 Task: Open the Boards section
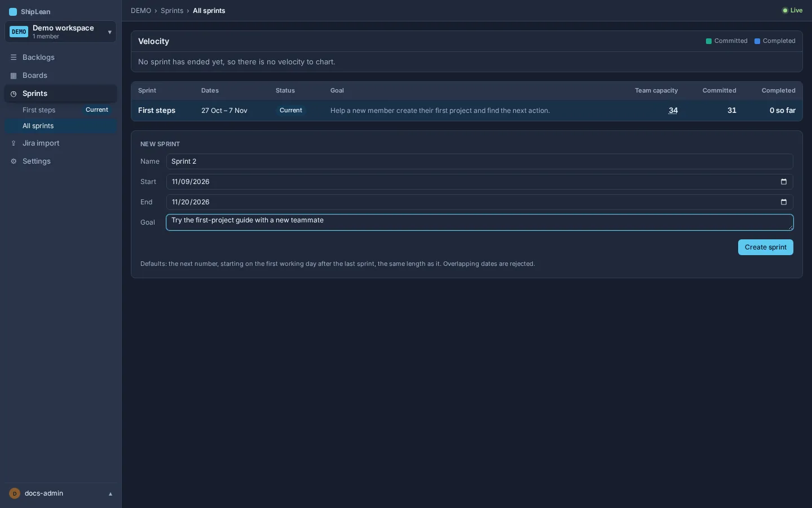61,76
